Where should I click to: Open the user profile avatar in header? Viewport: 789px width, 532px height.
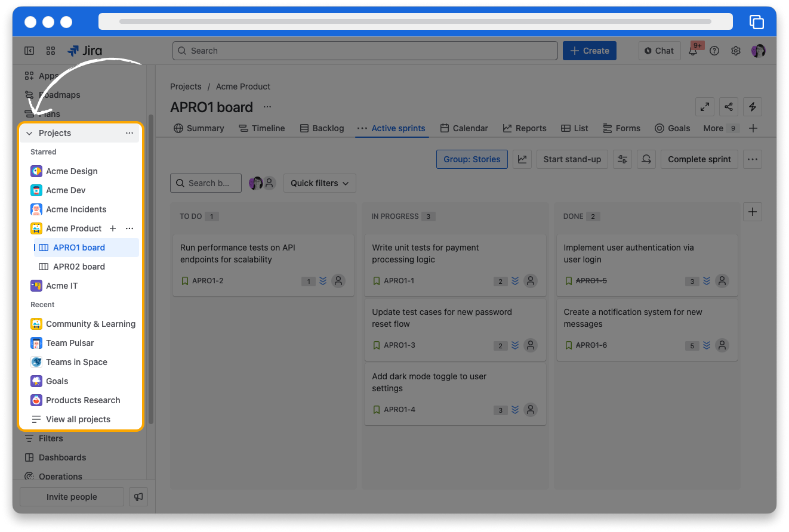tap(759, 51)
